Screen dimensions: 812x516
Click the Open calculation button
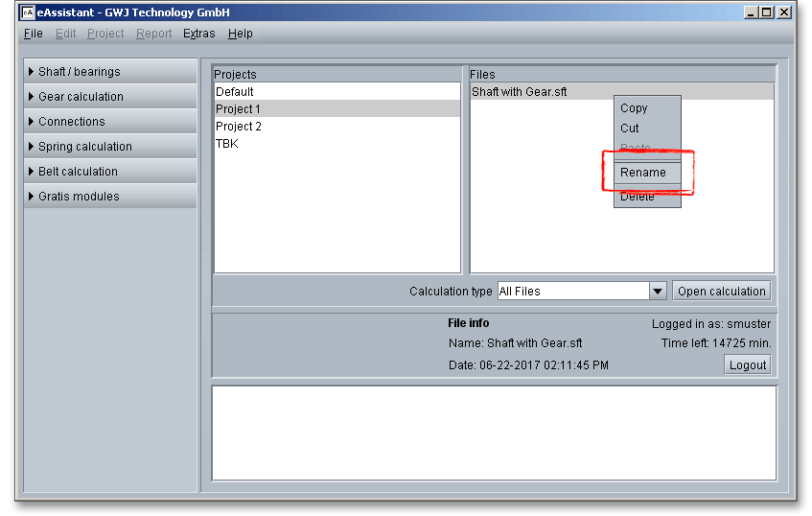point(721,292)
